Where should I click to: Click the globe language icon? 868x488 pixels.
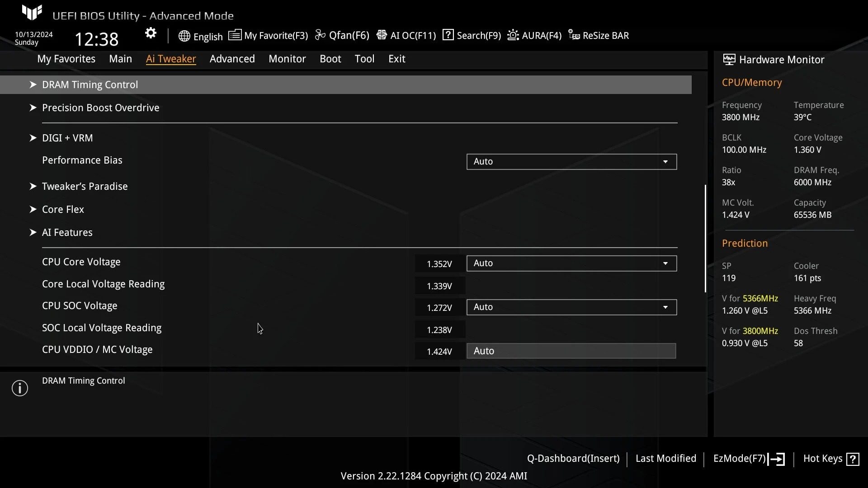coord(184,36)
